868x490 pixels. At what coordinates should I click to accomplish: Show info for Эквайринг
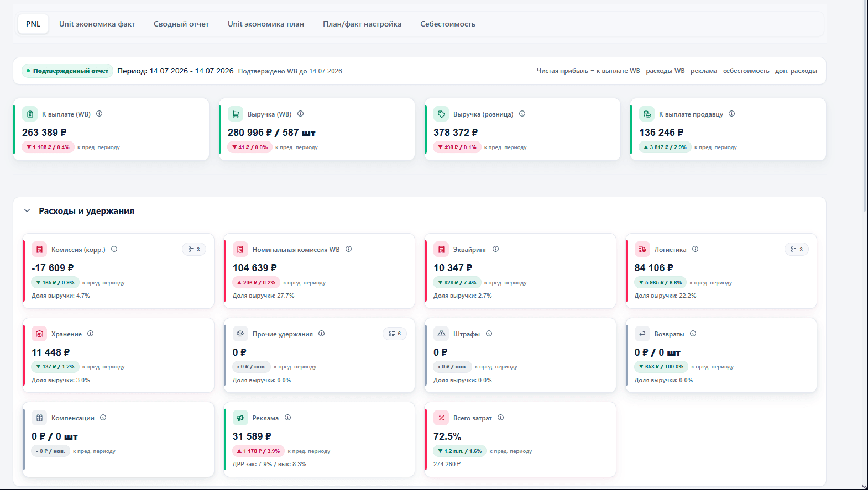point(496,249)
